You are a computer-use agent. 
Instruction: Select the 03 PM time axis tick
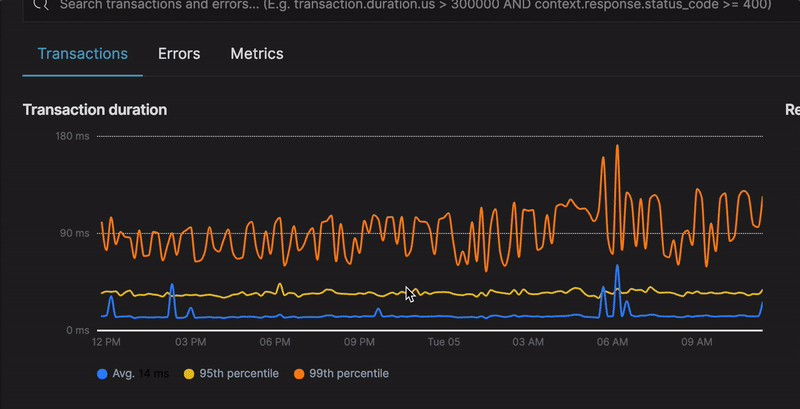(x=190, y=342)
